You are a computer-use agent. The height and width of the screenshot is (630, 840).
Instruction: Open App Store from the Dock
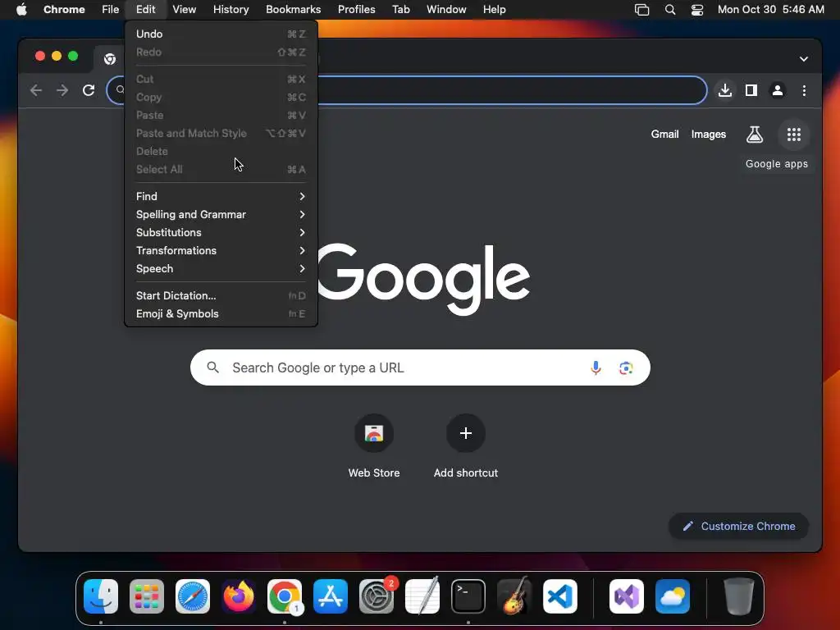coord(331,596)
